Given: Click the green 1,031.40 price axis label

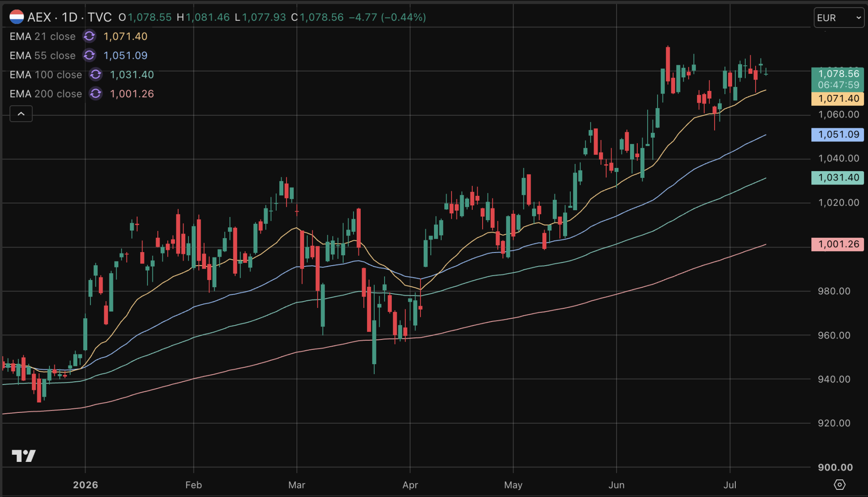Looking at the screenshot, I should tap(837, 177).
